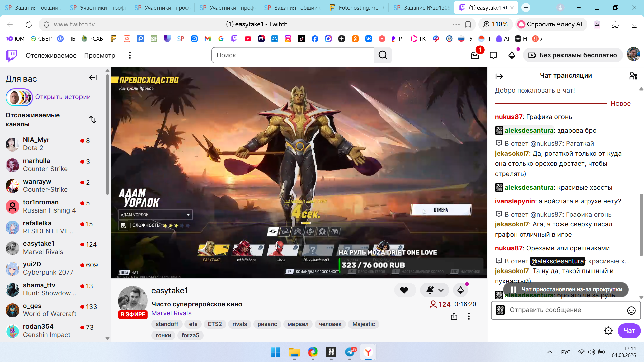The image size is (644, 362).
Task: Open emote picker smiley icon
Action: coord(631,310)
